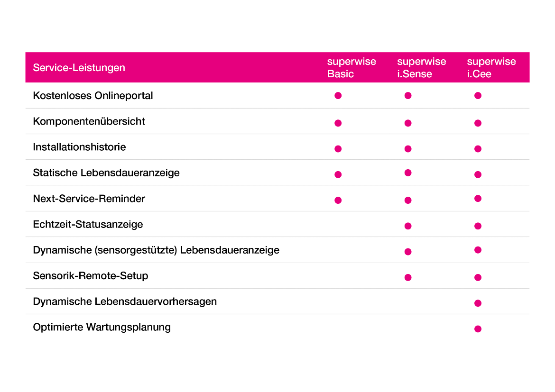Select the superwise Basic column header
Image resolution: width=555 pixels, height=392 pixels.
351,68
